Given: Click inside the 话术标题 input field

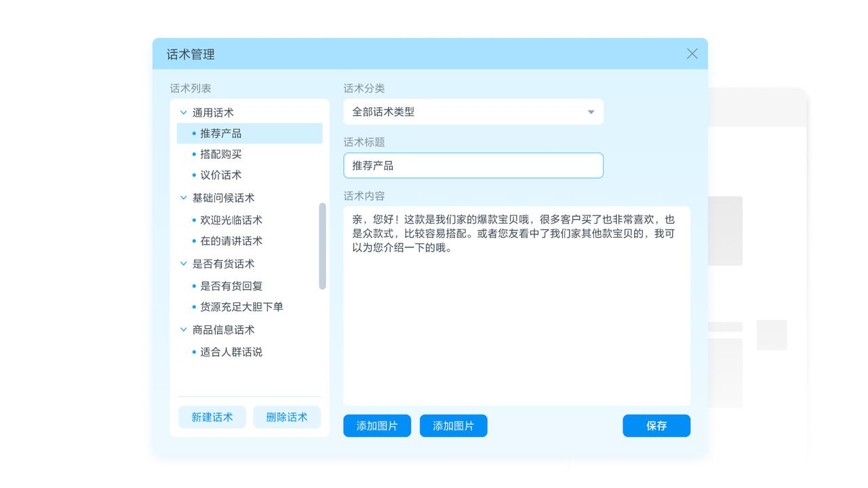Looking at the screenshot, I should pyautogui.click(x=473, y=165).
